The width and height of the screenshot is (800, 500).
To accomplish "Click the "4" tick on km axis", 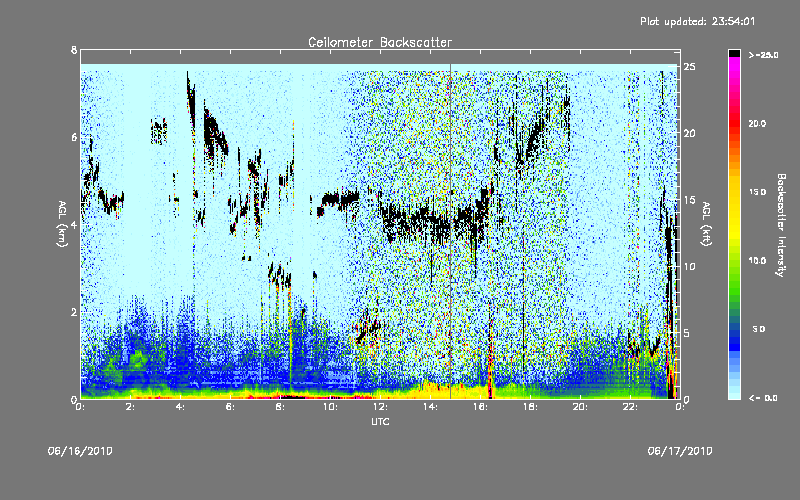I will [74, 224].
